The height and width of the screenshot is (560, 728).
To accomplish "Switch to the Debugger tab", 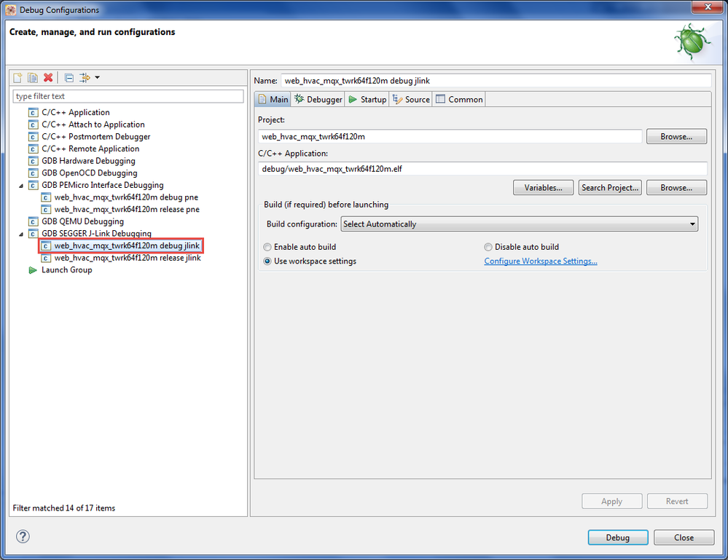I will coord(318,99).
